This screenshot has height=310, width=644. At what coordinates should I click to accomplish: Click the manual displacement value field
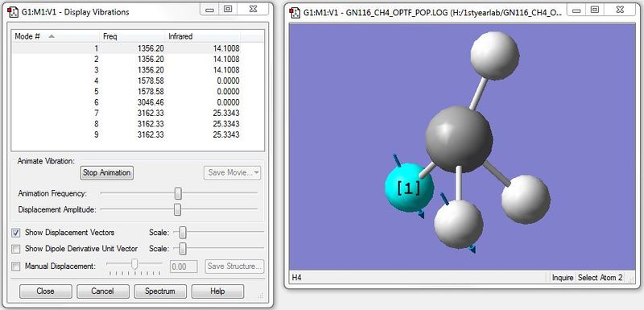pyautogui.click(x=184, y=267)
